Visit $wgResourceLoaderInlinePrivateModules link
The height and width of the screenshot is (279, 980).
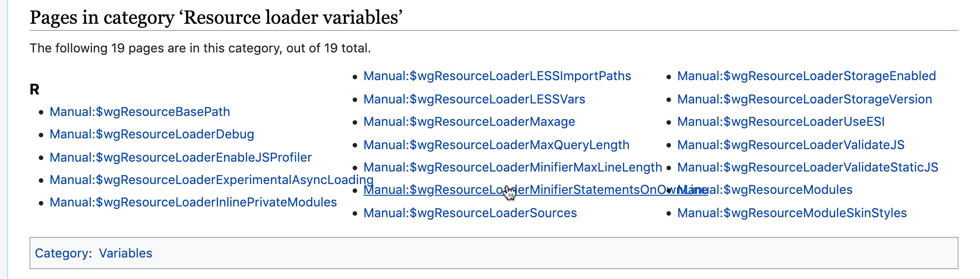(193, 202)
